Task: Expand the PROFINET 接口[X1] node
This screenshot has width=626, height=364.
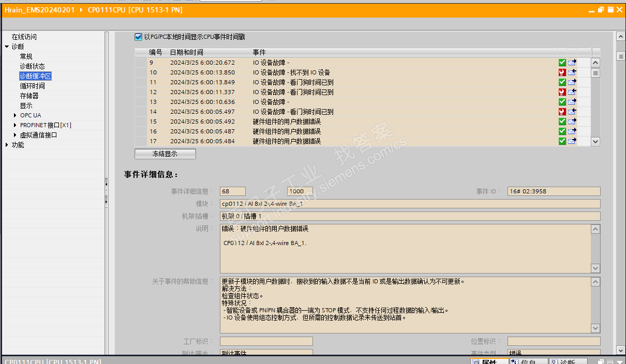Action: pyautogui.click(x=15, y=125)
